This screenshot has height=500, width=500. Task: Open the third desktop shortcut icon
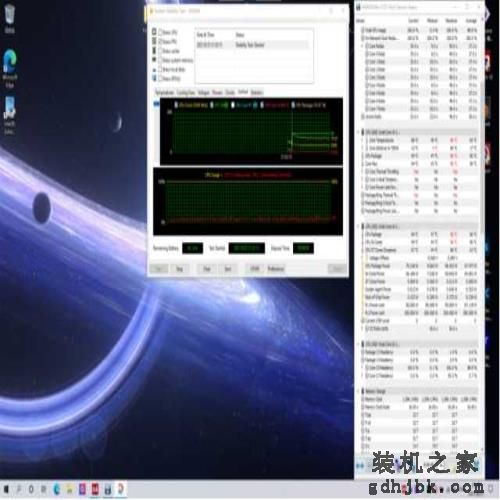click(x=10, y=115)
